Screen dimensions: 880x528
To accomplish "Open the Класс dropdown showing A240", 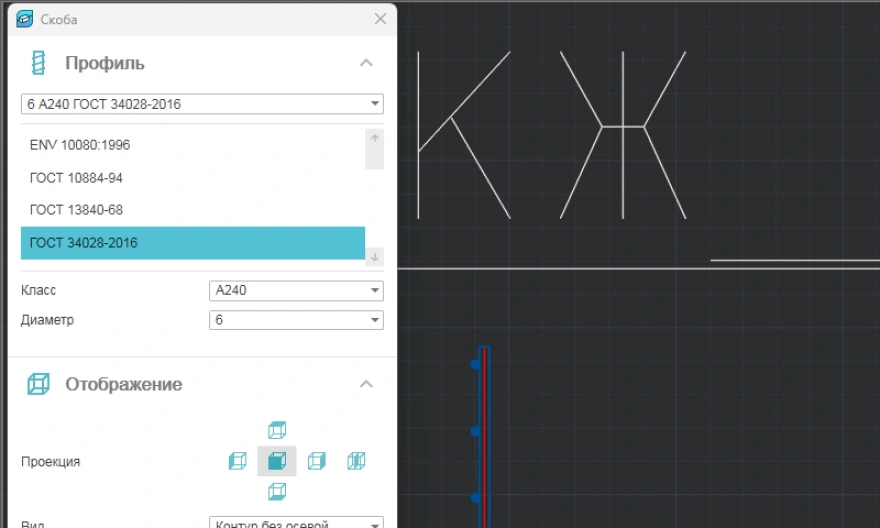I will [x=296, y=291].
